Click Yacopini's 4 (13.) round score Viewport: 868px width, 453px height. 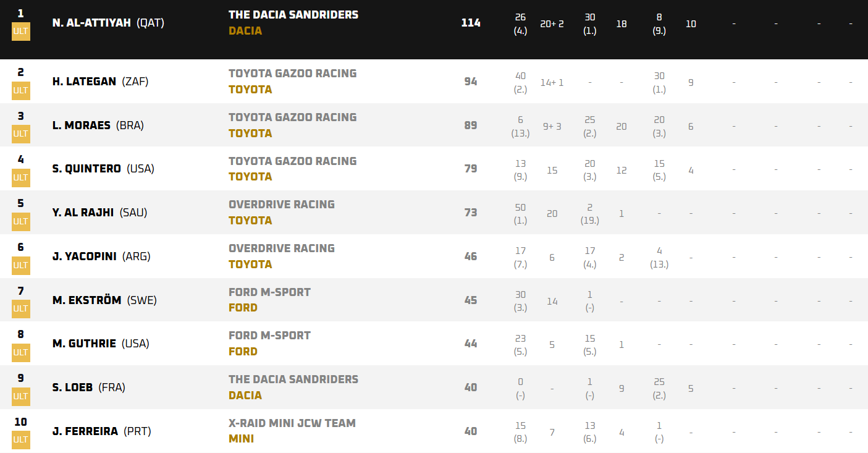coord(659,257)
